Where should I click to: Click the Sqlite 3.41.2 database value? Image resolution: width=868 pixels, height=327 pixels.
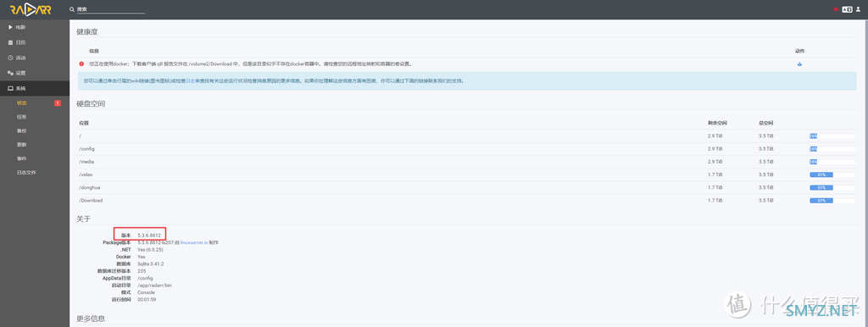coord(151,264)
